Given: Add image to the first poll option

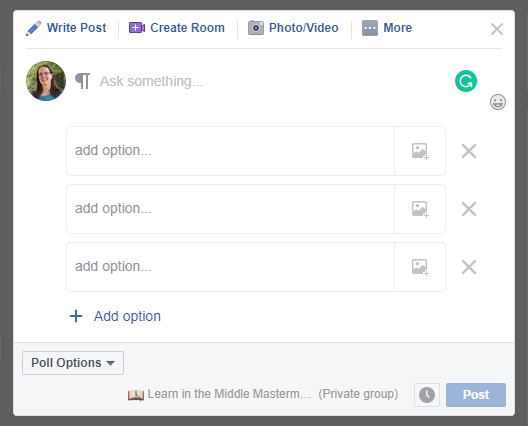Looking at the screenshot, I should click(420, 151).
